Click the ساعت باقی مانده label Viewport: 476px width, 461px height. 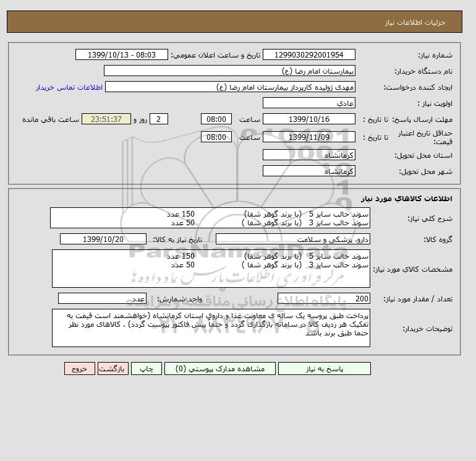point(51,119)
